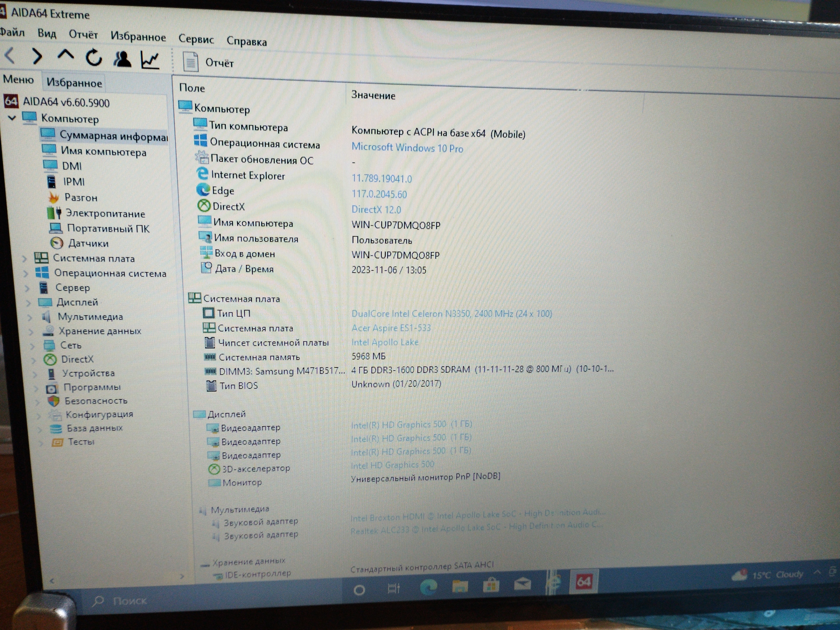Open the Intel Apollo Lake chipset link
This screenshot has width=840, height=630.
385,342
